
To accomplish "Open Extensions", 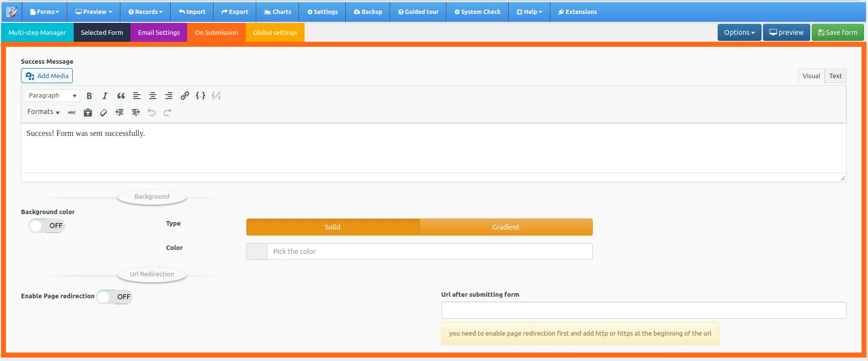I will 577,11.
